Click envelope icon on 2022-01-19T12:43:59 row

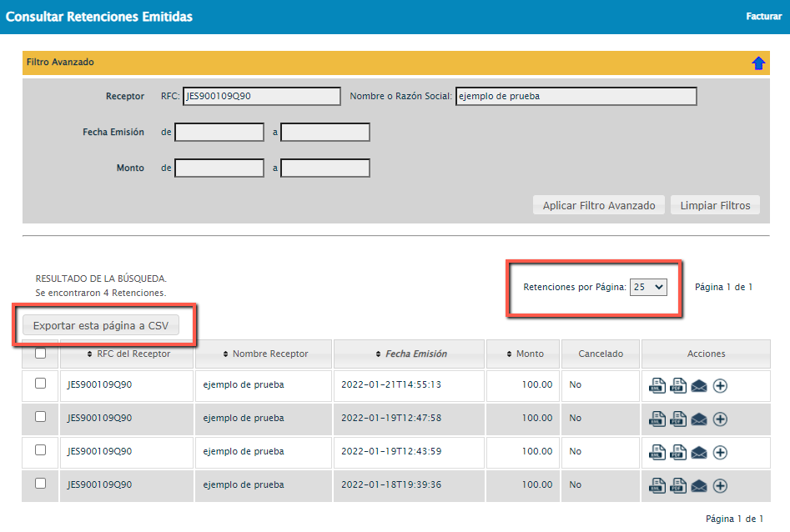point(699,452)
